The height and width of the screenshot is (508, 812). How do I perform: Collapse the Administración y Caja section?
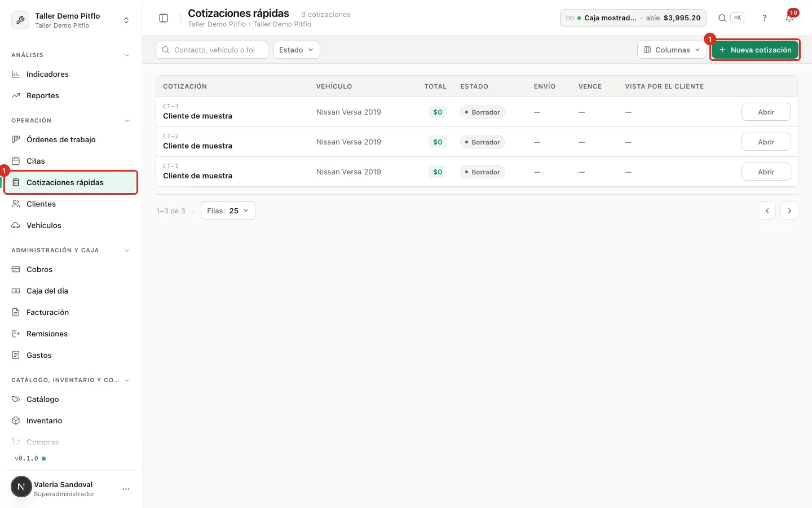click(x=127, y=251)
